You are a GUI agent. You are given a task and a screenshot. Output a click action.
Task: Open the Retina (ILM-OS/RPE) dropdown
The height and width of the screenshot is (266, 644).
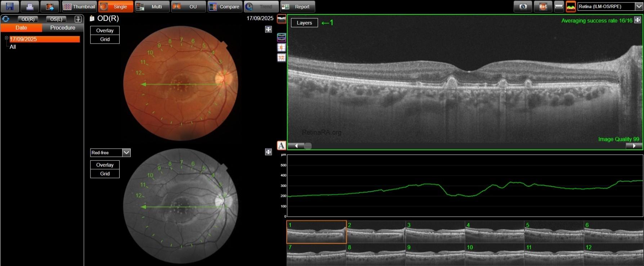638,6
